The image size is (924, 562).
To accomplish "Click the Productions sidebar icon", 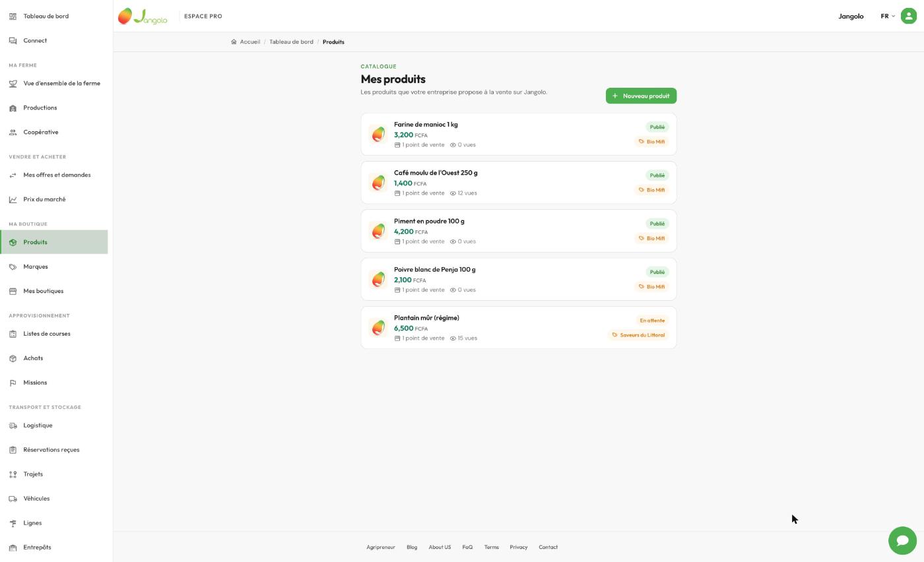I will click(13, 108).
